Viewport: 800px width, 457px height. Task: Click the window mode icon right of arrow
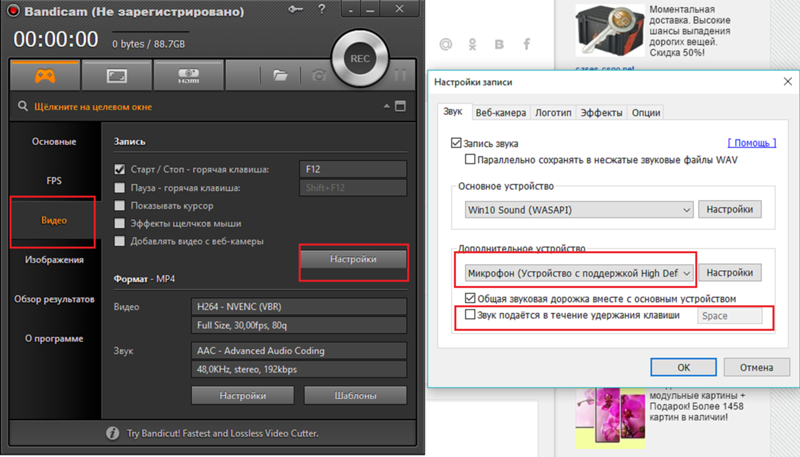click(401, 106)
